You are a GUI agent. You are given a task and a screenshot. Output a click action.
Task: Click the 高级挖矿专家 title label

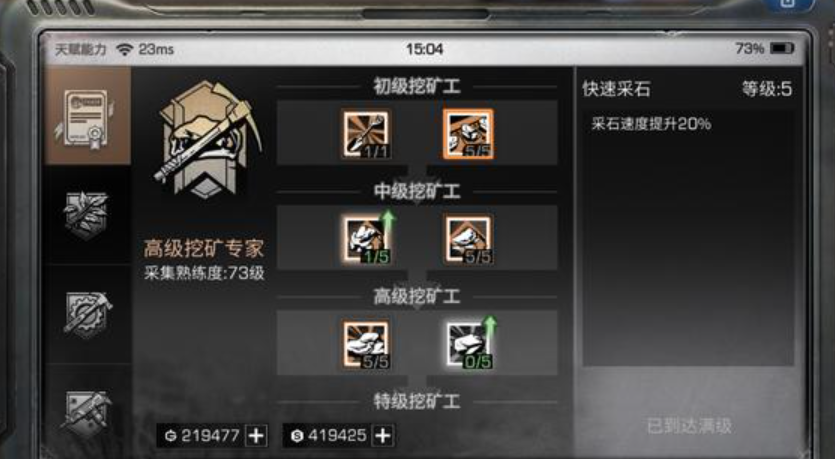point(204,249)
